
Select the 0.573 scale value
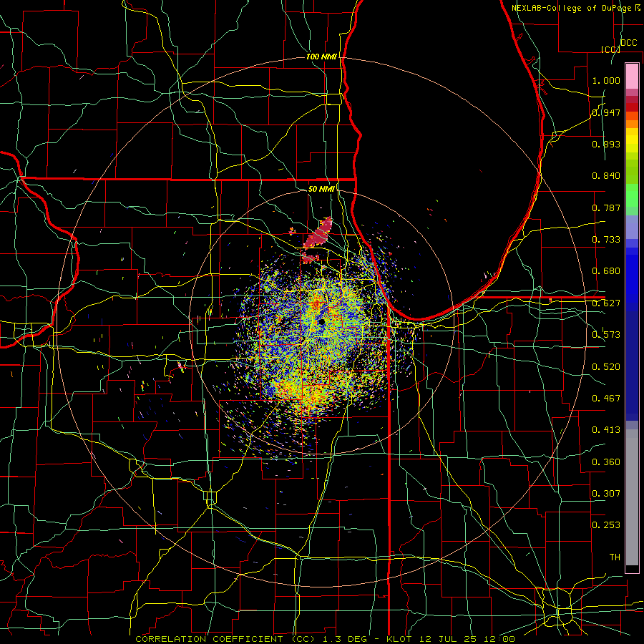606,335
